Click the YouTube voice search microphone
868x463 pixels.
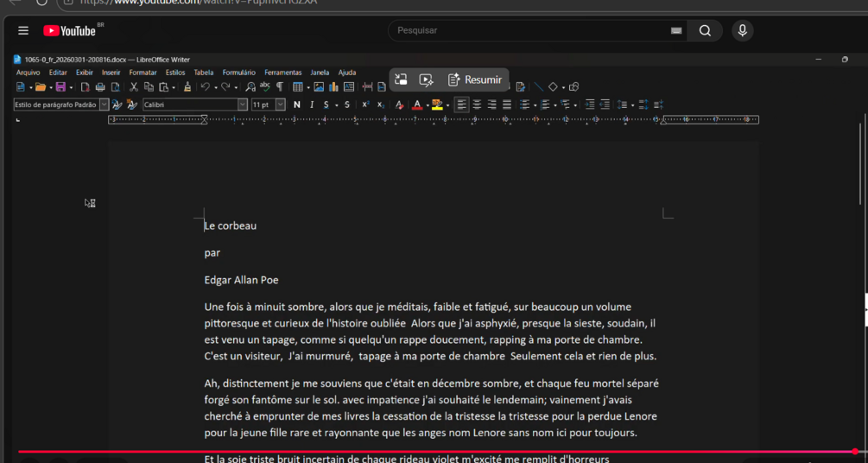[x=743, y=30]
